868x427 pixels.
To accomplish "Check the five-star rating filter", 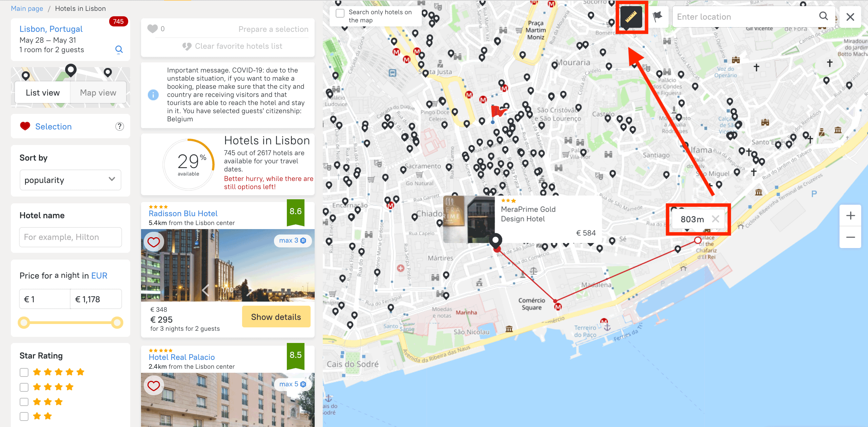I will (24, 372).
